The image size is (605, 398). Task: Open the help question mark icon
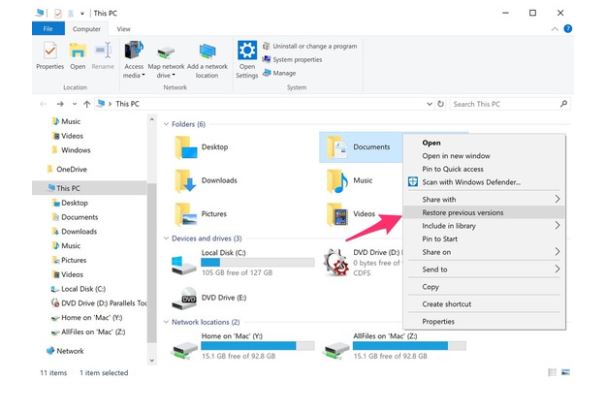tap(568, 29)
